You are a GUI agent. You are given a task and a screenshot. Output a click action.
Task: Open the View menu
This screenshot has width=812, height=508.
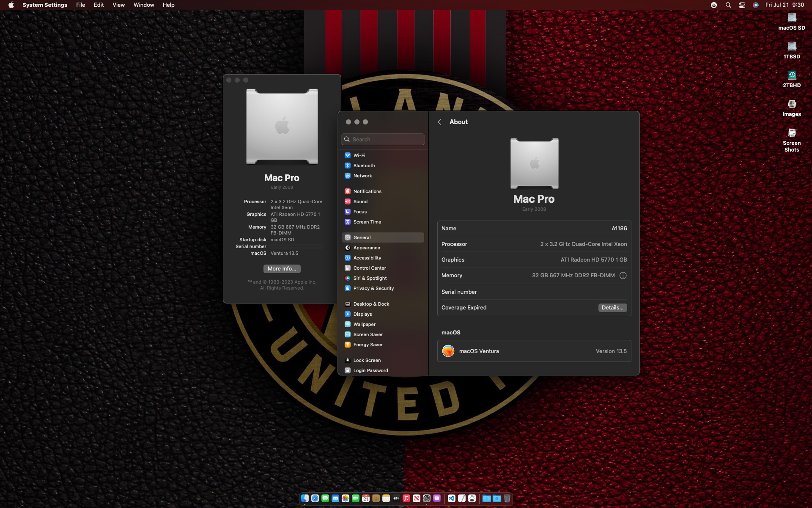[x=118, y=5]
